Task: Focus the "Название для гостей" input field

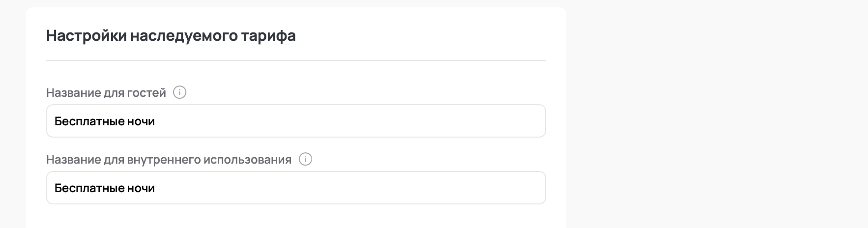Action: [x=296, y=121]
